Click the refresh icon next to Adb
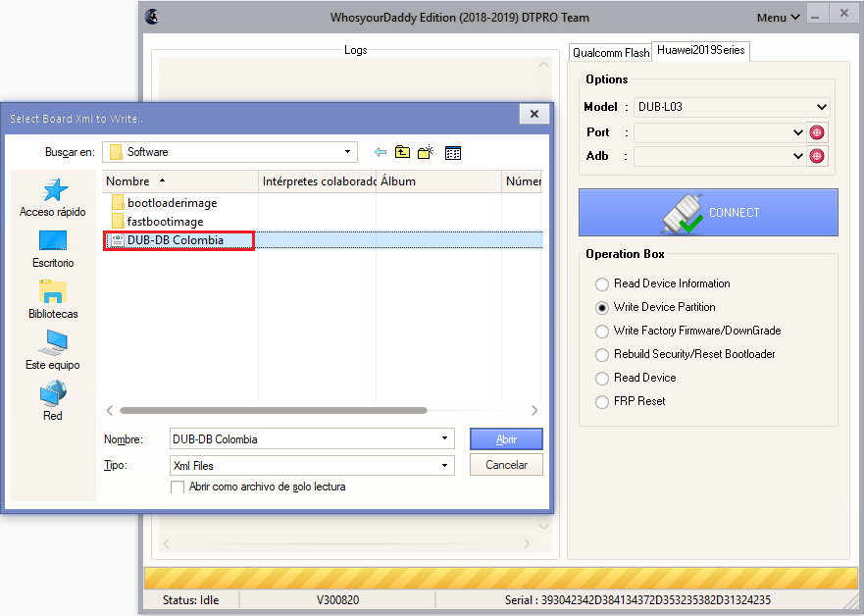The image size is (864, 616). (817, 156)
